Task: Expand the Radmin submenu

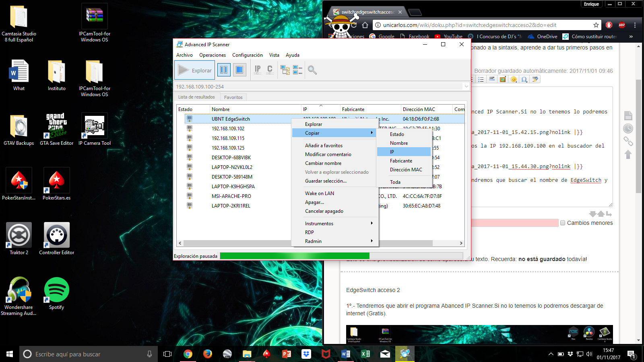Action: [x=334, y=241]
